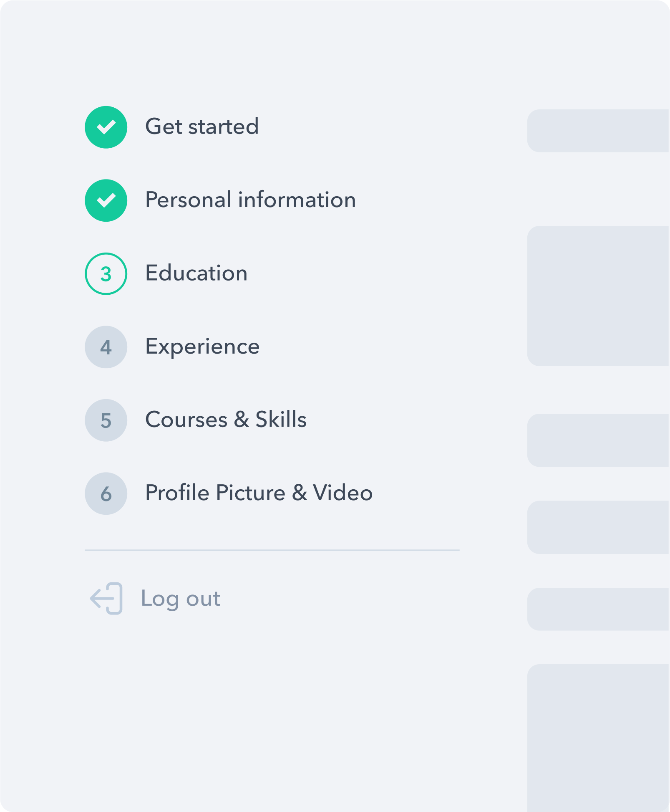Viewport: 670px width, 812px height.
Task: Open the Education step
Action: pos(196,273)
